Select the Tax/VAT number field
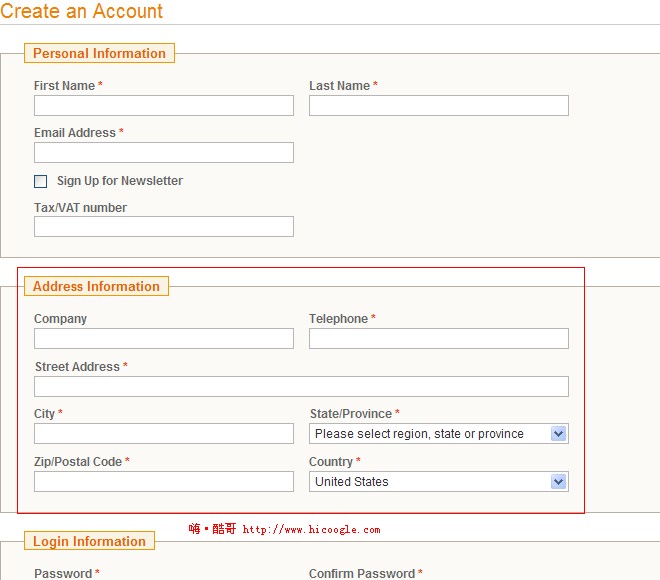Viewport: 660px width, 580px height. [x=164, y=227]
